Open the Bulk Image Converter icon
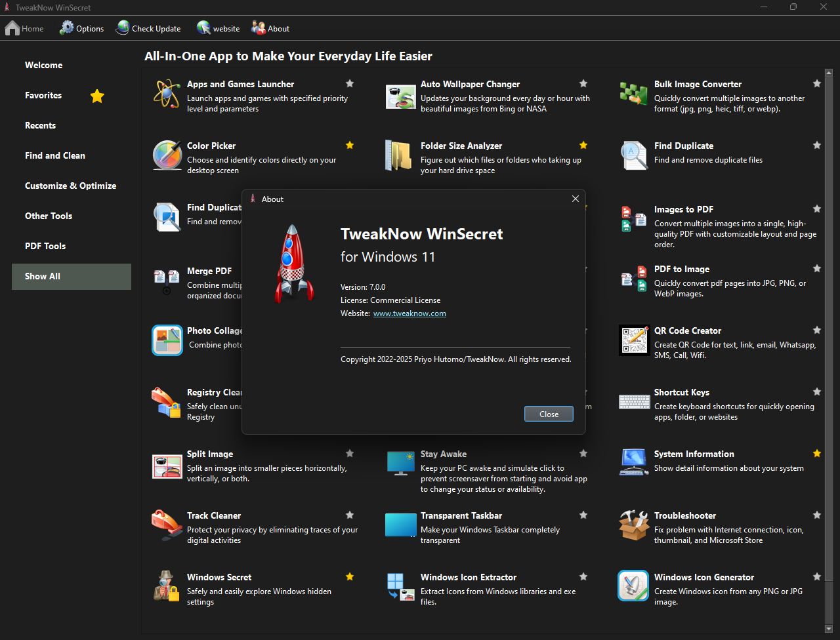Viewport: 840px width, 640px height. (x=634, y=94)
